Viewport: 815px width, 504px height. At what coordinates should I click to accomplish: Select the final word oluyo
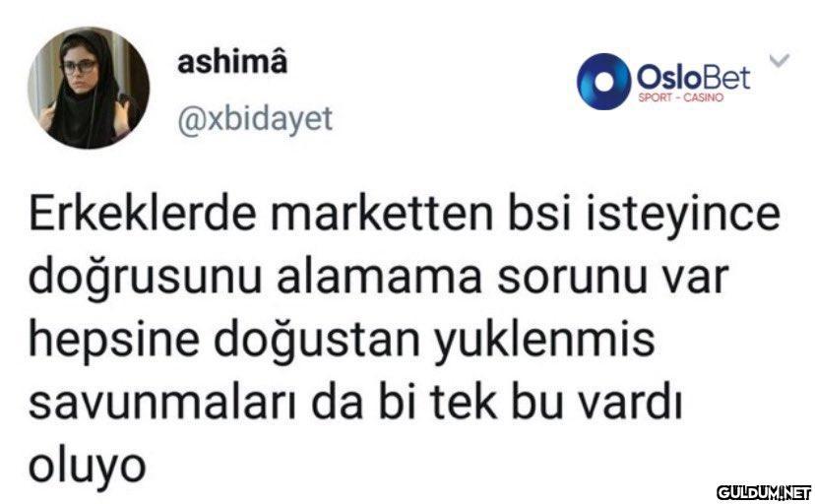[87, 467]
